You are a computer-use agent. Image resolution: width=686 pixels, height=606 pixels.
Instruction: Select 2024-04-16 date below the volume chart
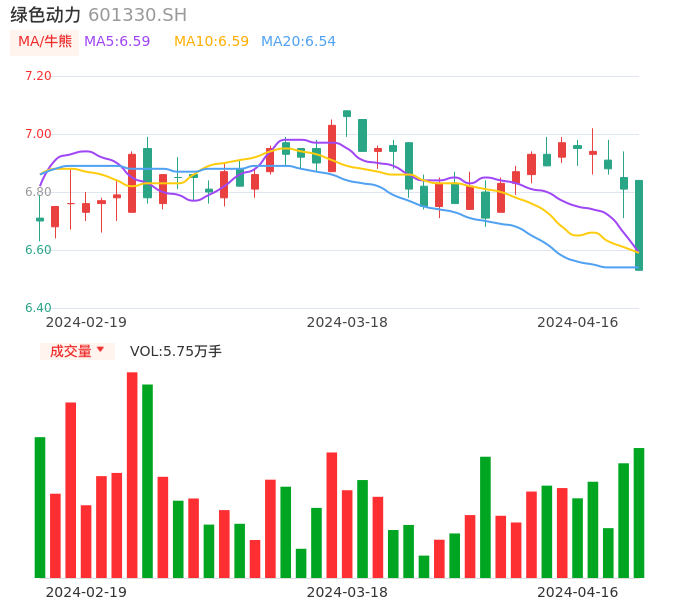point(578,592)
